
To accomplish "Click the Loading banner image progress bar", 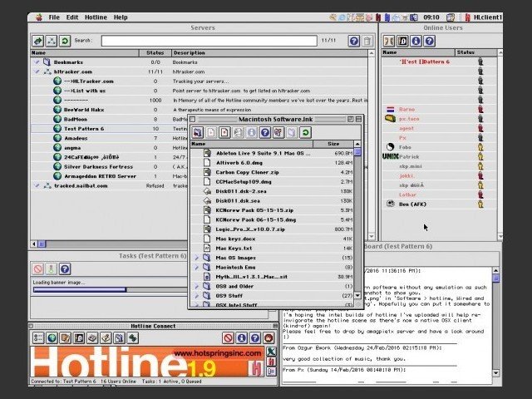I will [x=111, y=289].
